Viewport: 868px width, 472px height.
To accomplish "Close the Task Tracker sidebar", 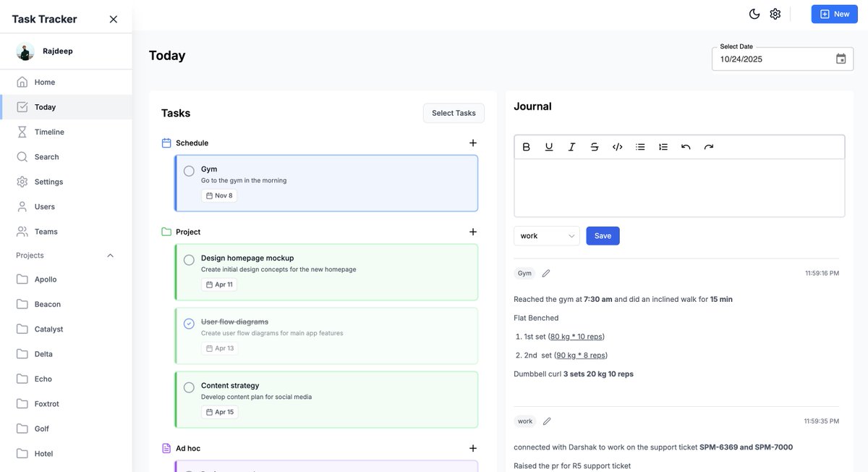I will pyautogui.click(x=114, y=20).
